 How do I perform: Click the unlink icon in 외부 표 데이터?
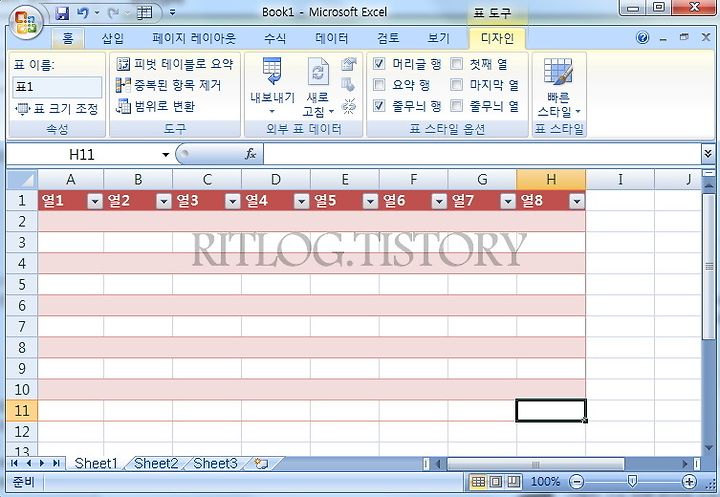coord(349,107)
